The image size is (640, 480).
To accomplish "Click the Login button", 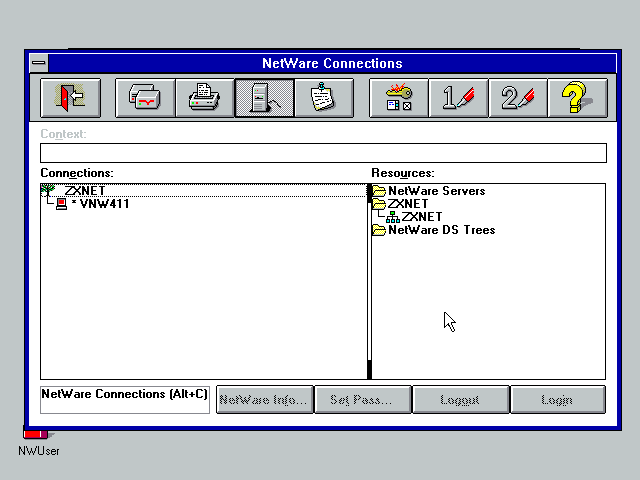I will tap(558, 400).
